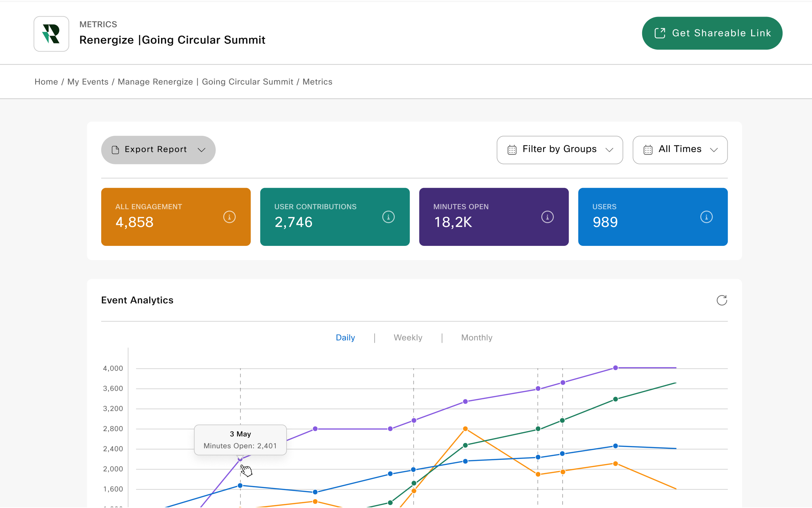Screen dimensions: 812x508
Task: Switch to Weekly analytics view
Action: click(x=407, y=337)
